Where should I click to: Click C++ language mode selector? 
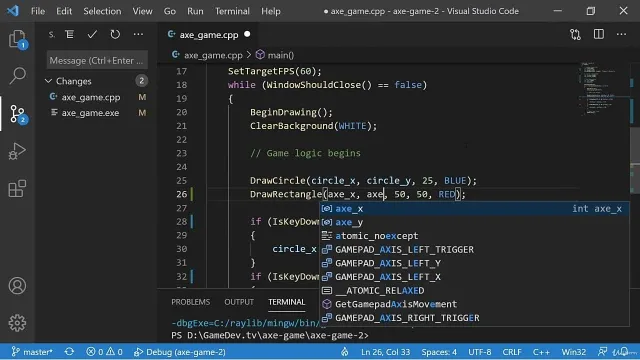click(x=541, y=352)
